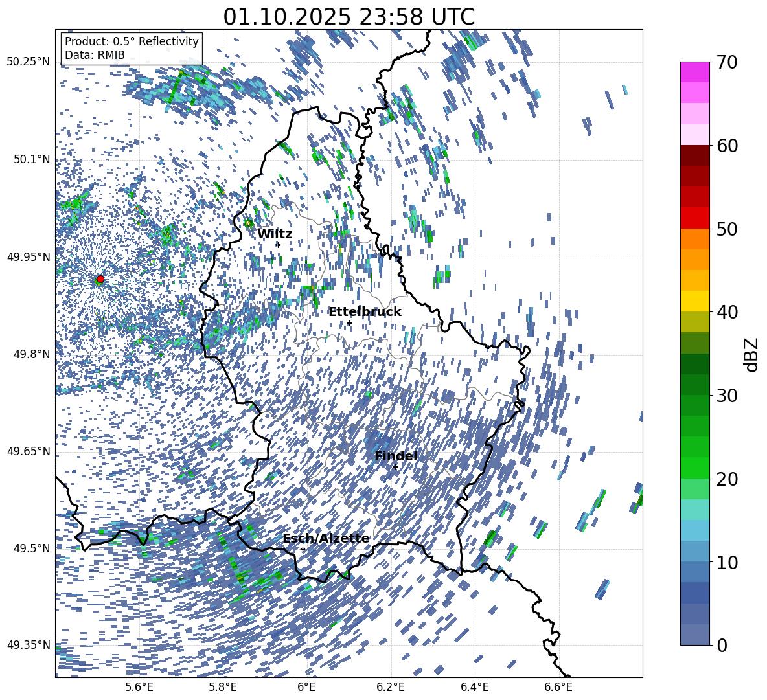The image size is (767, 700).
Task: Click the Data: RMIB text
Action: [x=95, y=55]
